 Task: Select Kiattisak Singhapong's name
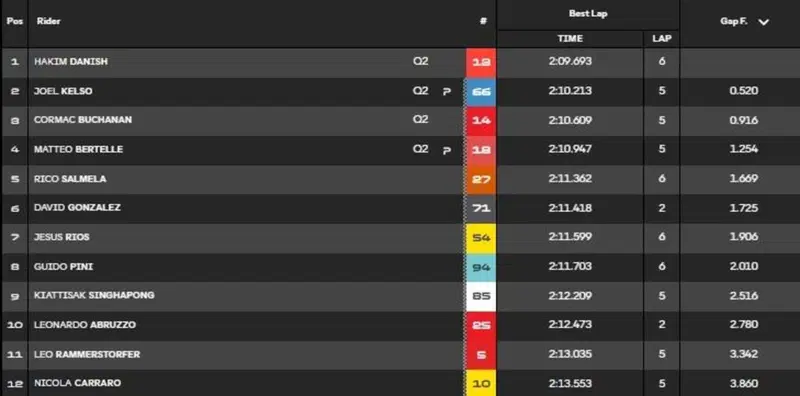coord(94,295)
